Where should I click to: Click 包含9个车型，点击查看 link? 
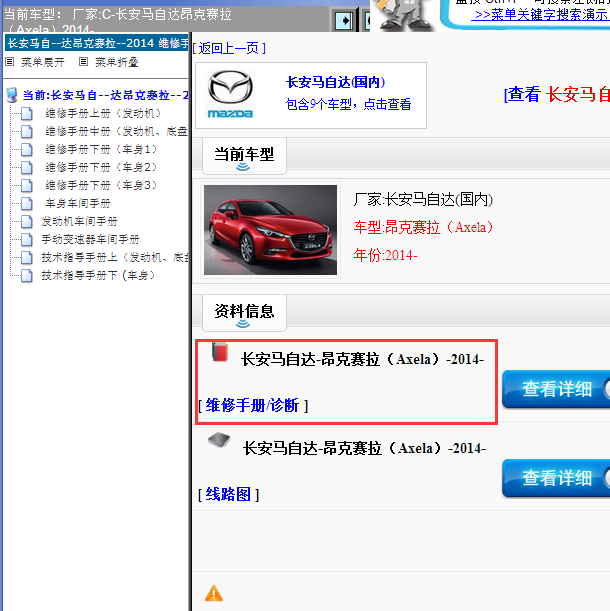[348, 104]
